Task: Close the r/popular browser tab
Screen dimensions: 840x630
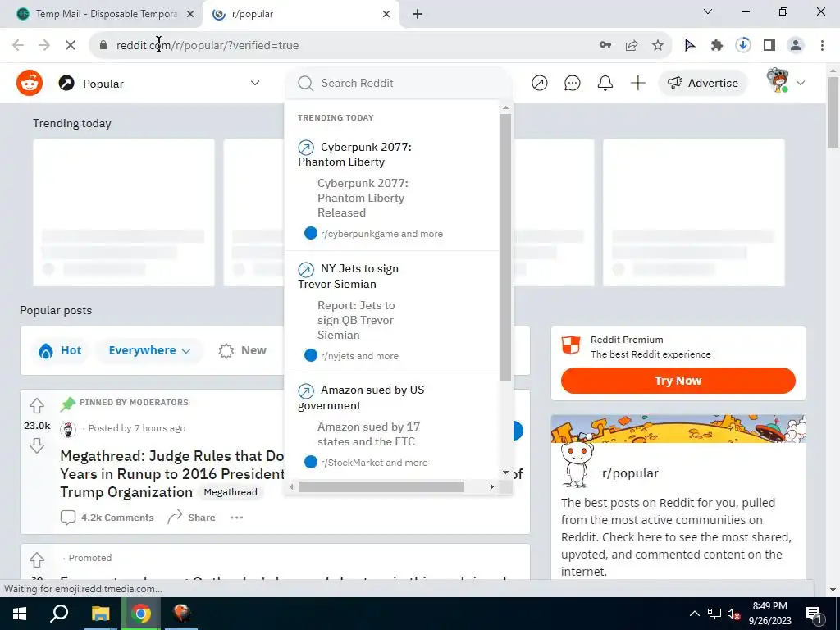Action: pos(386,14)
